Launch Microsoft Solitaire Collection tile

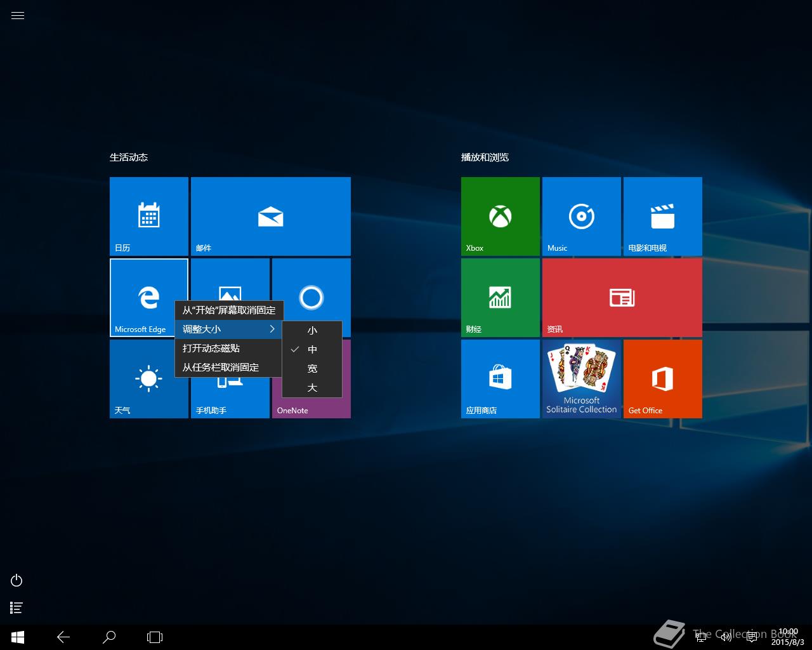tap(582, 379)
